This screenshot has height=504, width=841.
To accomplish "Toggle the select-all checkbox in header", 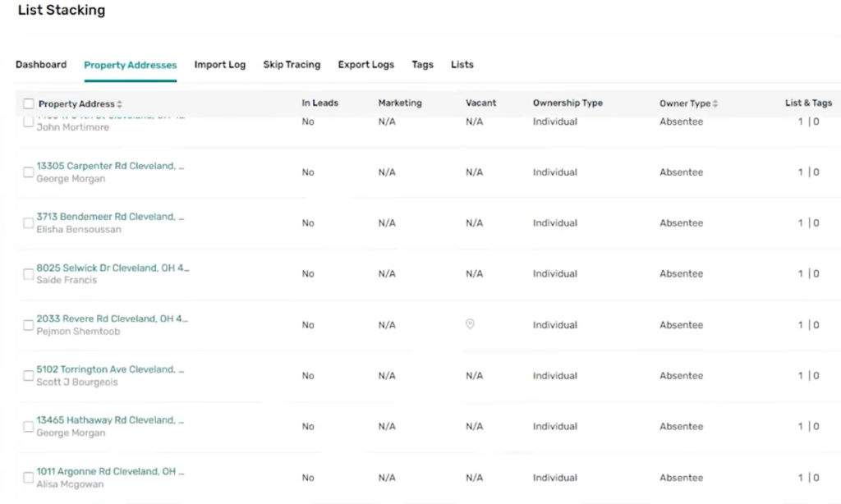I will click(29, 103).
